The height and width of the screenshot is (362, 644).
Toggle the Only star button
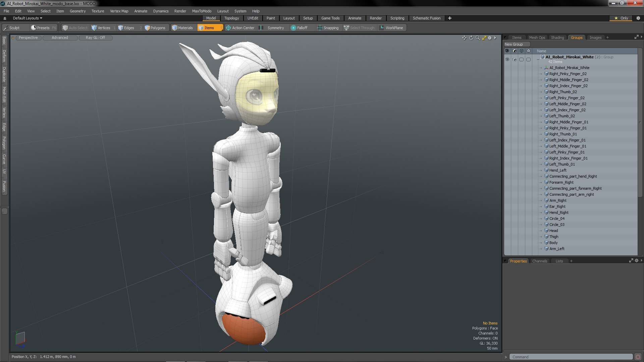click(621, 18)
